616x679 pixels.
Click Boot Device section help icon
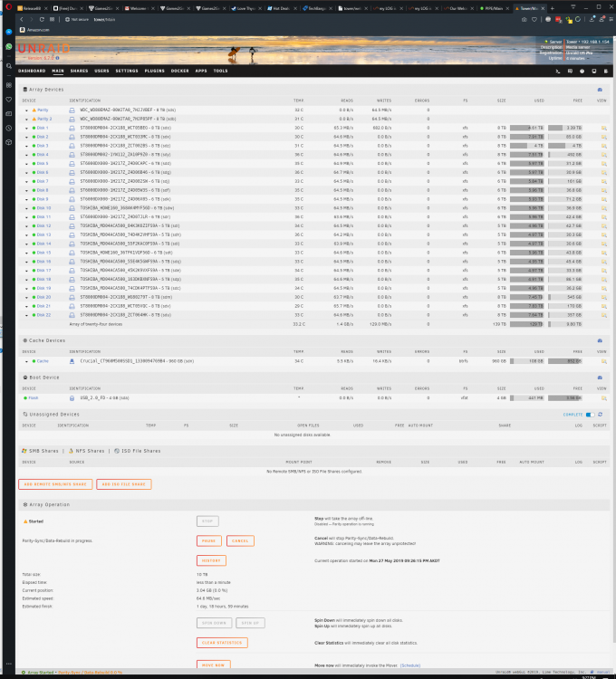pyautogui.click(x=600, y=378)
